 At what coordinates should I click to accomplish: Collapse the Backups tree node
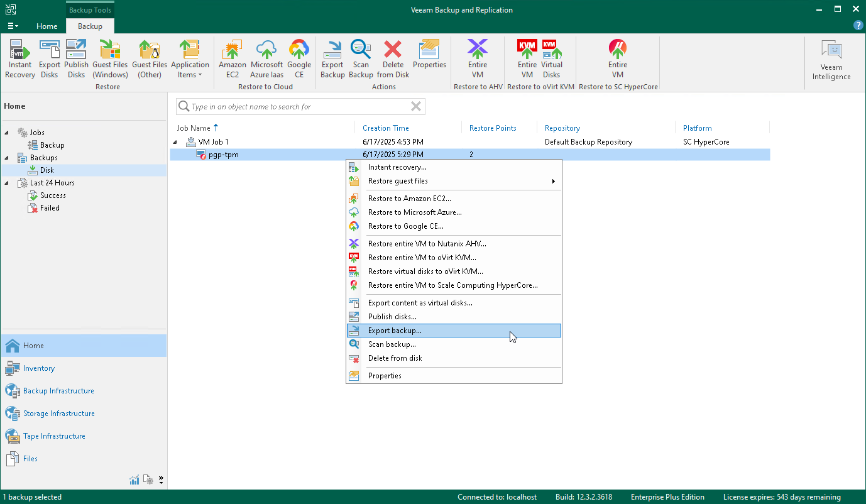[7, 158]
